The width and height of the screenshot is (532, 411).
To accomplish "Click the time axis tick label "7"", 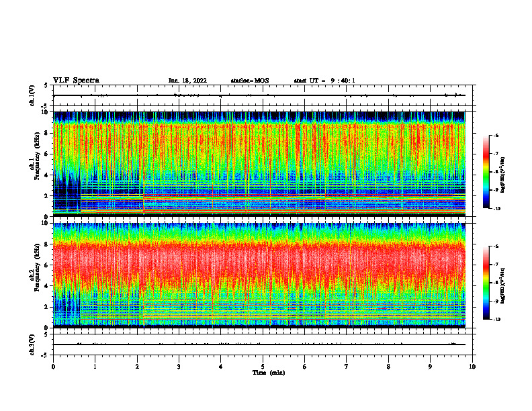I will [347, 367].
